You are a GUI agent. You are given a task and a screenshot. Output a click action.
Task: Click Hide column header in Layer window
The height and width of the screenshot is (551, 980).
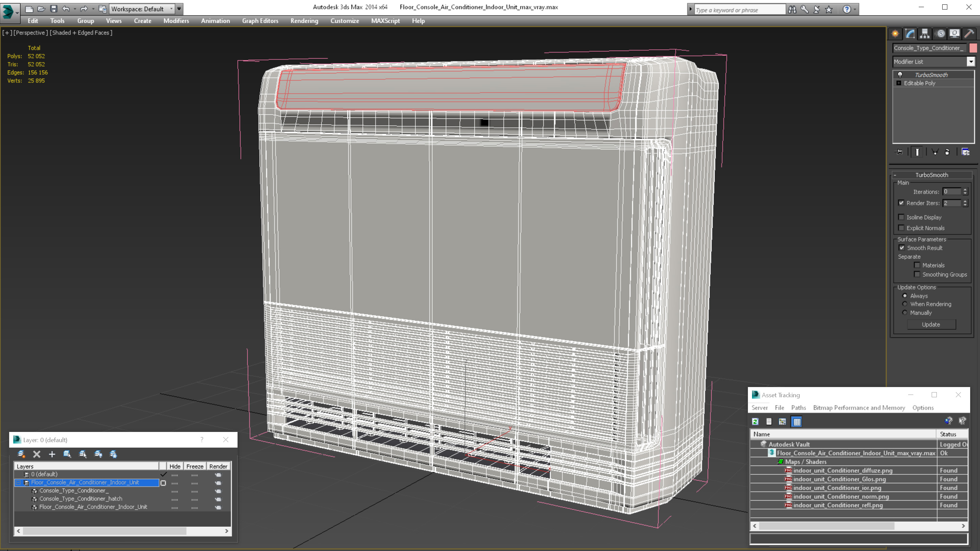[175, 467]
